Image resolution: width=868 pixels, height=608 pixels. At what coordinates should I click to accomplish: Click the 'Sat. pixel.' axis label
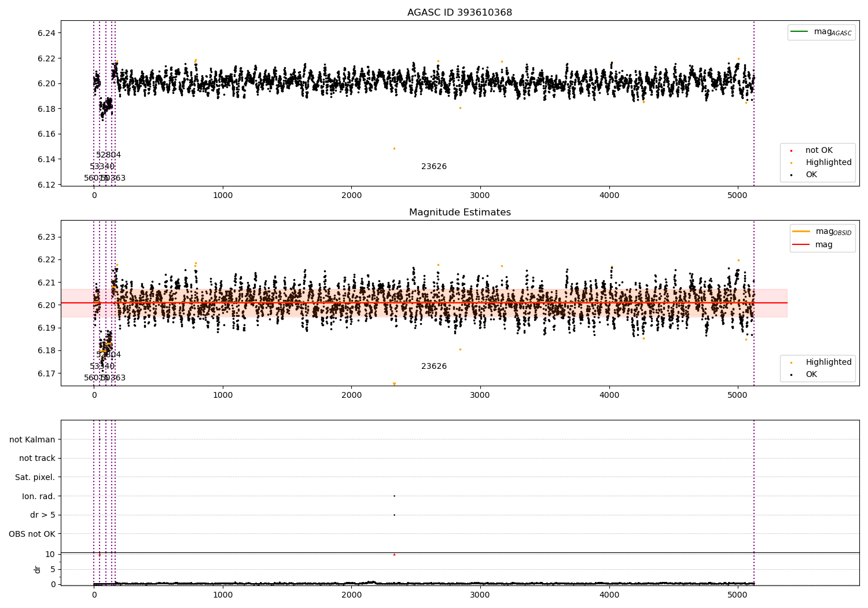[x=35, y=477]
